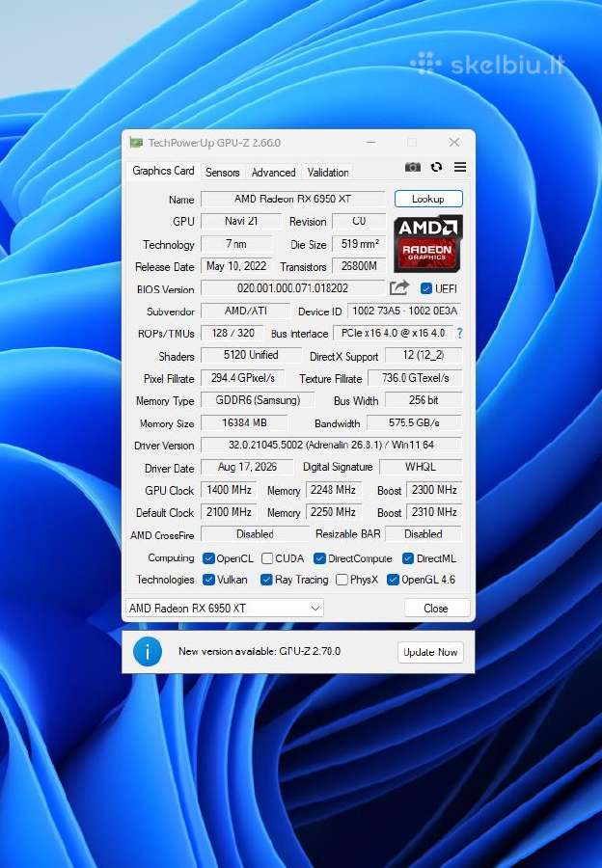
Task: Click the Revision value C0
Action: pos(359,221)
